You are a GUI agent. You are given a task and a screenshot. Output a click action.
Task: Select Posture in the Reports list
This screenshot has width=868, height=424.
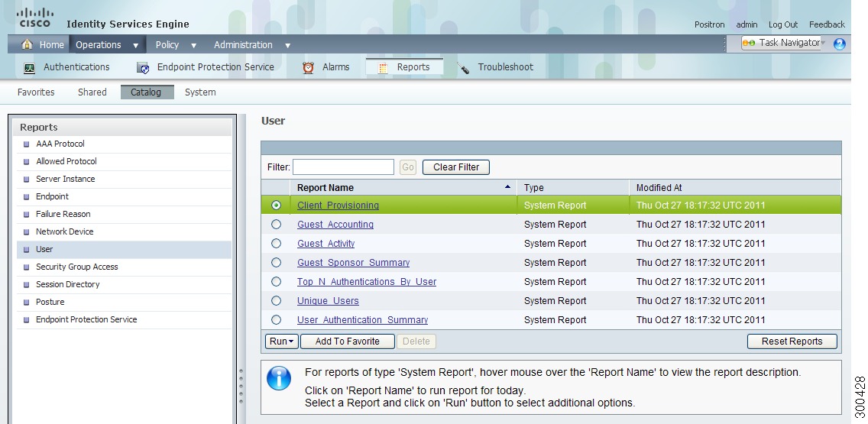124,303
